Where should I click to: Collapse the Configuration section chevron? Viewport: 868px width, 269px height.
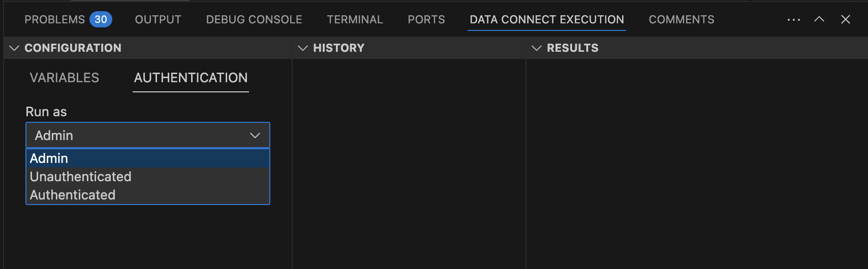click(14, 48)
